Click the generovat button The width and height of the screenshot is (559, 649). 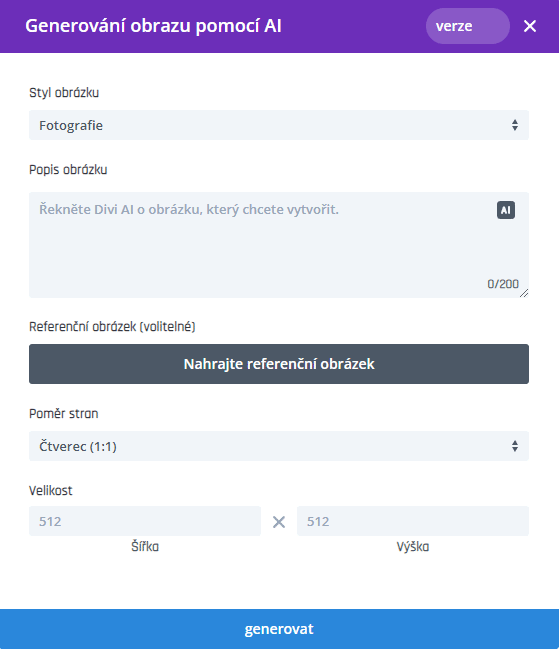279,629
